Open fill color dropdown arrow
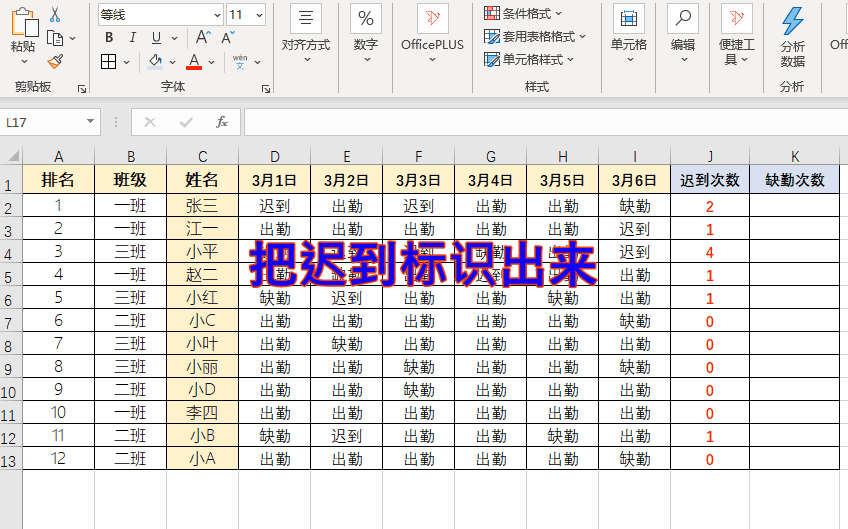 click(173, 62)
